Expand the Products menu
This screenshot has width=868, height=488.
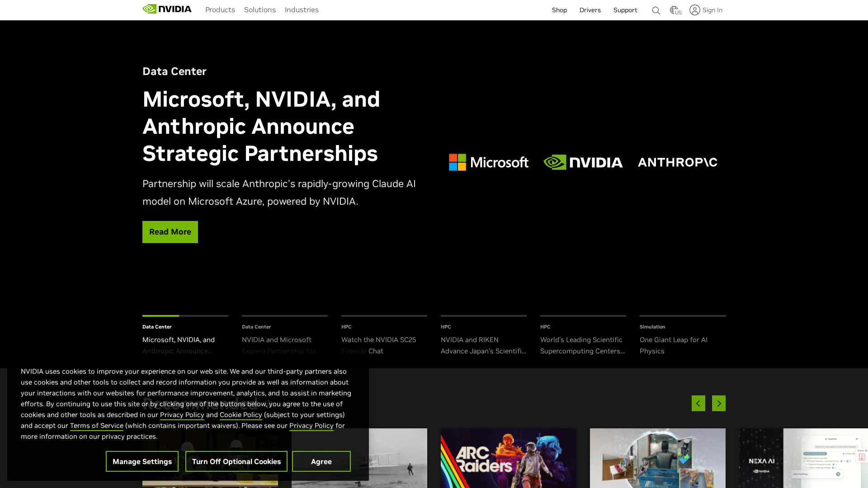220,10
